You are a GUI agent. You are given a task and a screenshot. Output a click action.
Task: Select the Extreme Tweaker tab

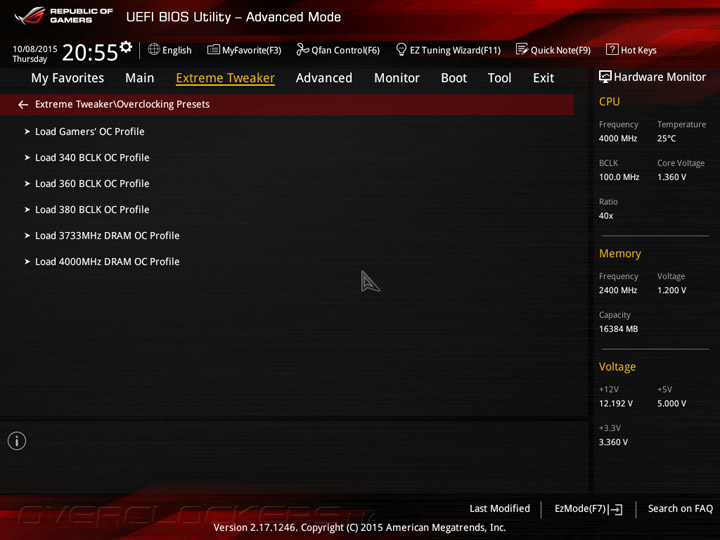pyautogui.click(x=225, y=78)
